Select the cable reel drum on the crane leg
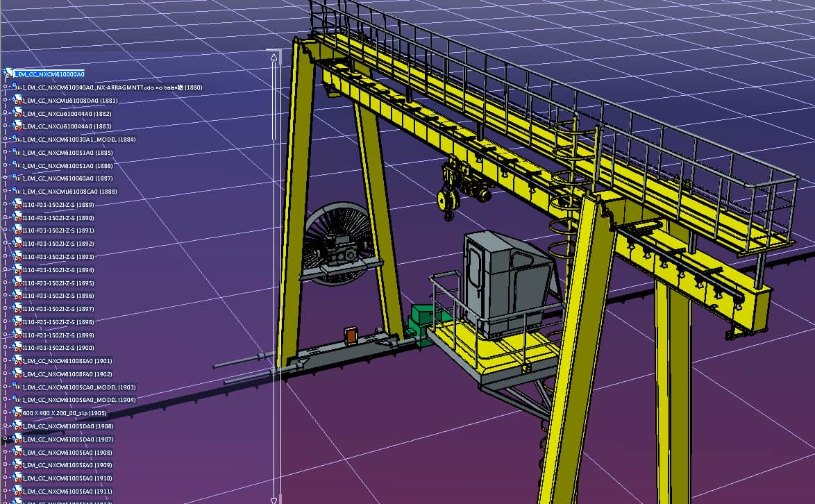Screen dimensions: 815x504 tap(338, 244)
